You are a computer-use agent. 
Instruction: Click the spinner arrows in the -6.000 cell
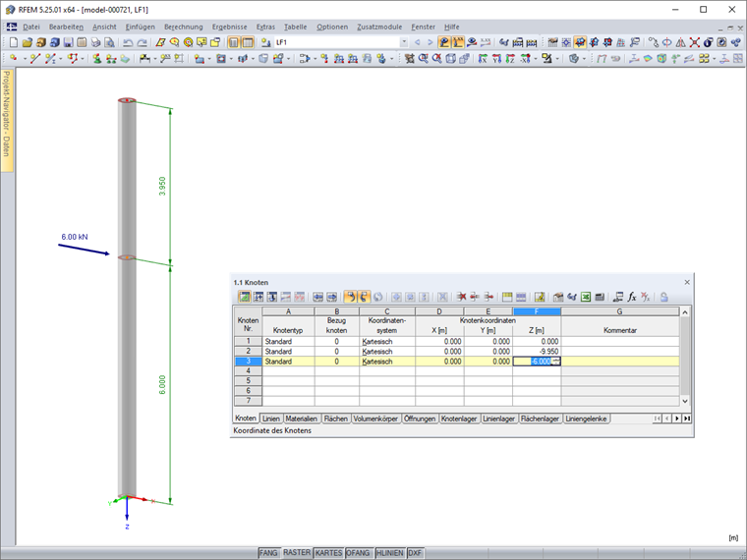tap(555, 362)
